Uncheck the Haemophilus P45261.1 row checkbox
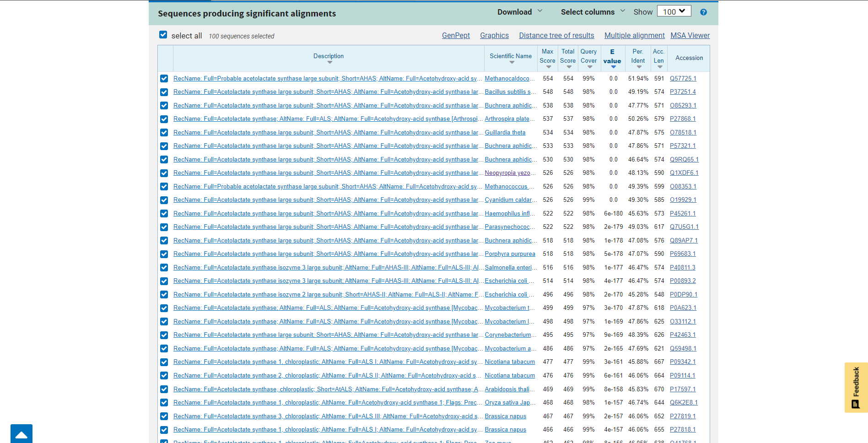 pyautogui.click(x=164, y=214)
